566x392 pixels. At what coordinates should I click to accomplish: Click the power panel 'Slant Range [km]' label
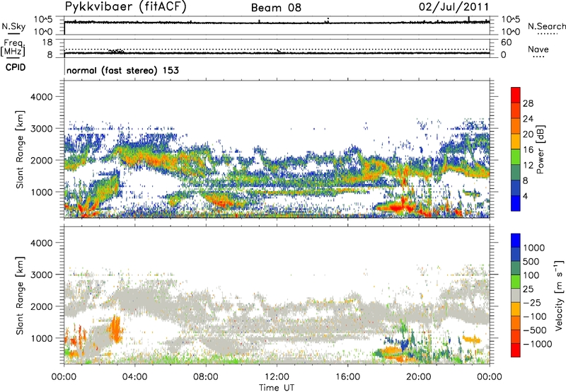click(20, 149)
